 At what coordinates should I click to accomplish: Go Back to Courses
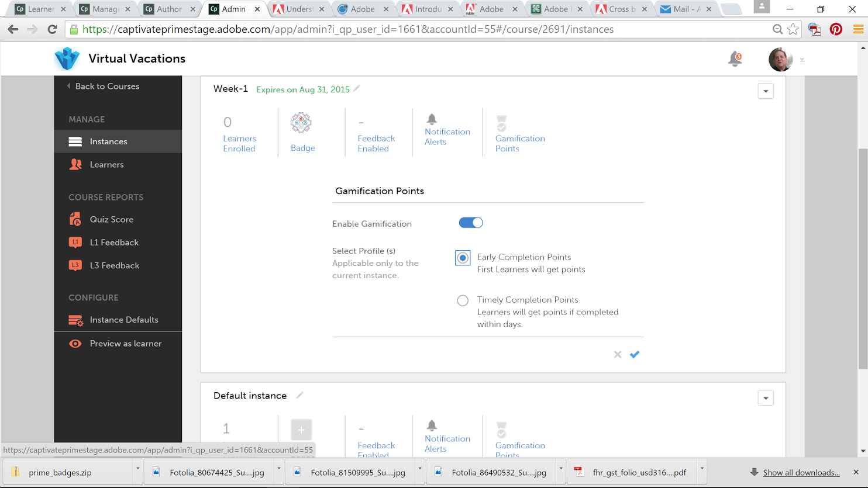(x=107, y=86)
